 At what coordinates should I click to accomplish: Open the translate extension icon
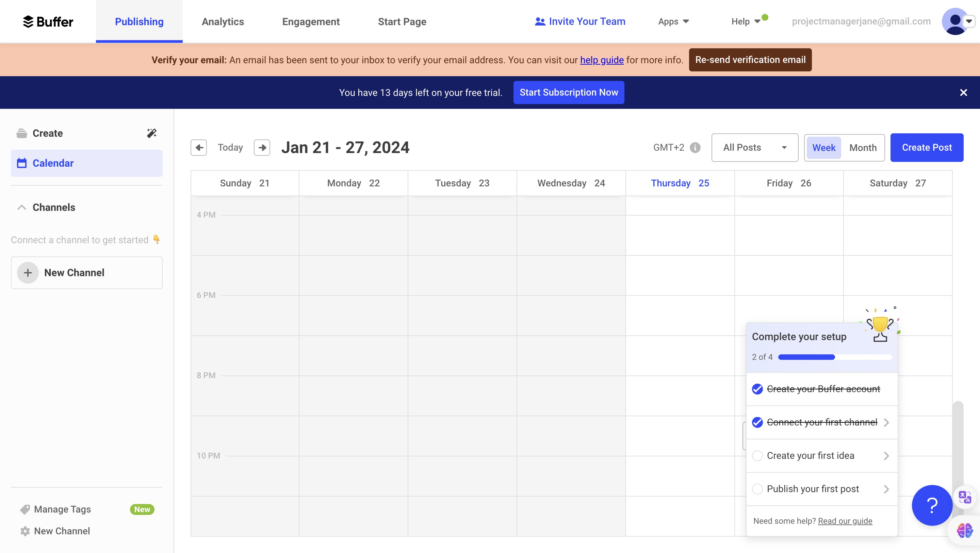click(x=965, y=497)
